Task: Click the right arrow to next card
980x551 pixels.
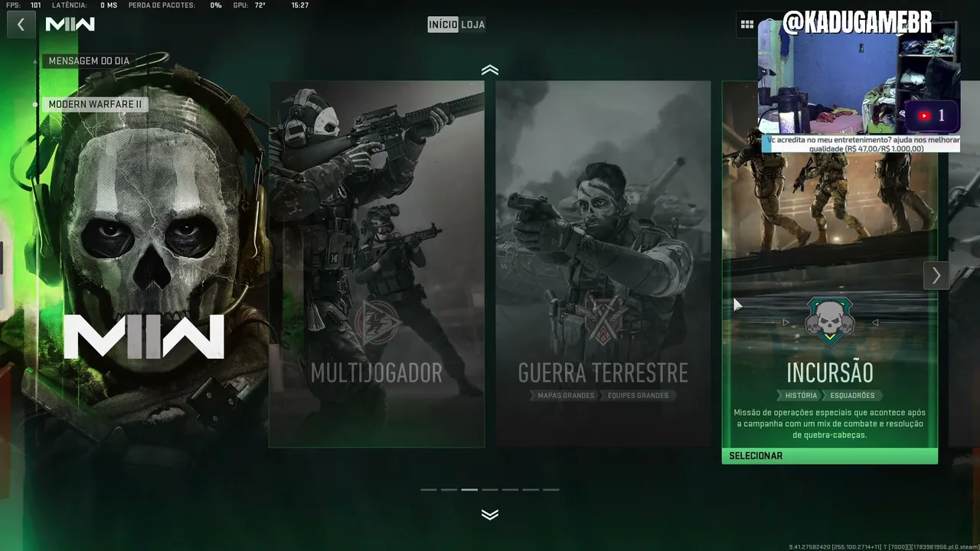Action: (x=936, y=275)
